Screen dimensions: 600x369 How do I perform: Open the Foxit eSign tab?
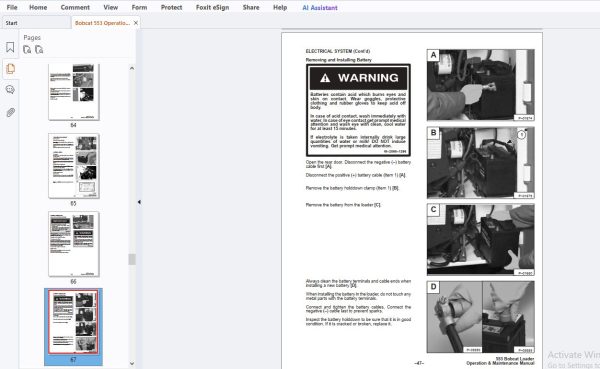[x=212, y=7]
